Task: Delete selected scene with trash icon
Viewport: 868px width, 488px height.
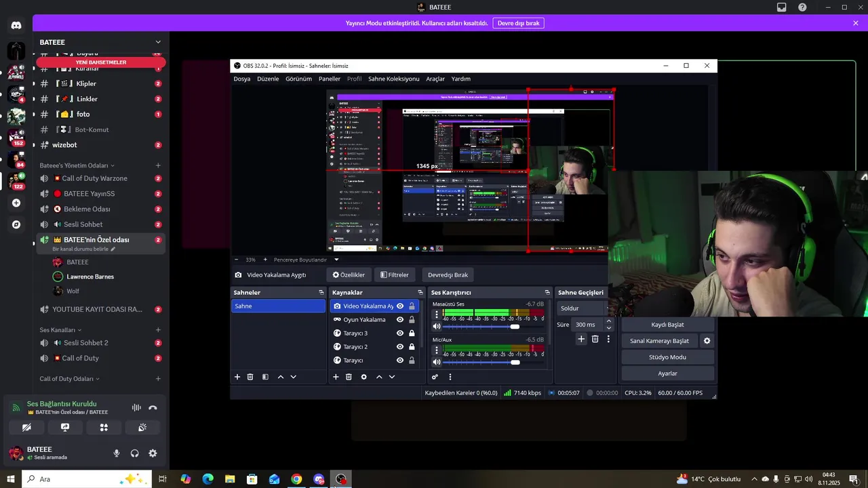Action: coord(250,377)
